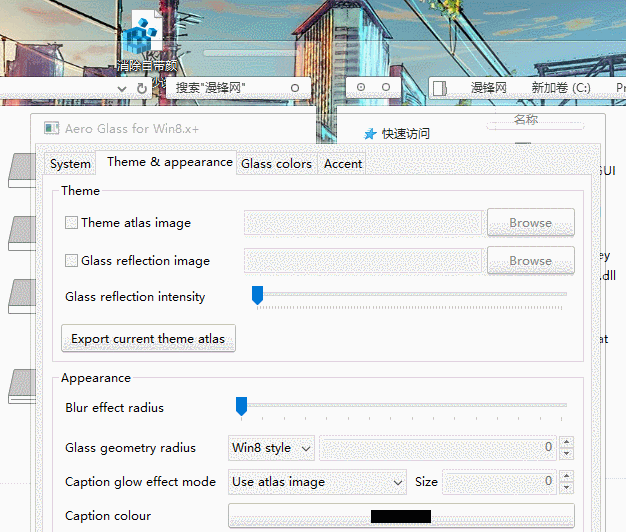
Task: Switch to the System tab
Action: 70,163
